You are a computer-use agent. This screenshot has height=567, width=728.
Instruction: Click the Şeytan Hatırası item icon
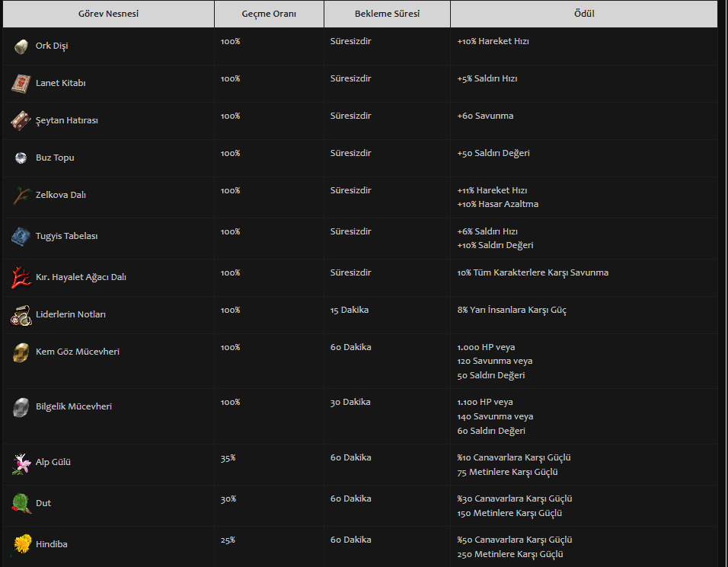21,121
